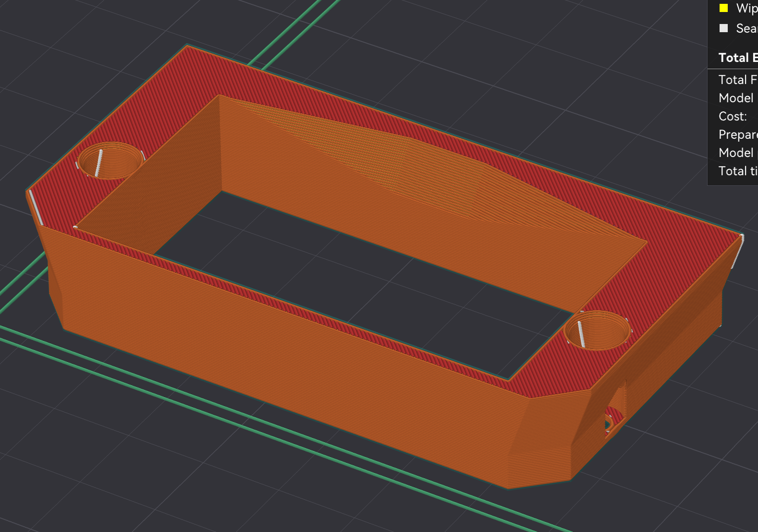This screenshot has width=758, height=532.
Task: Select the Total Filament row
Action: [x=738, y=80]
